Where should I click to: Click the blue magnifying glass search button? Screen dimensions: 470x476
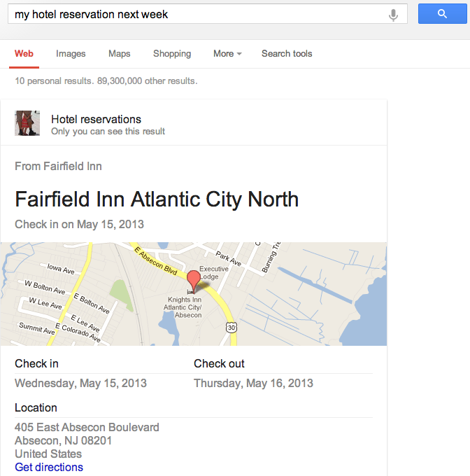[x=442, y=14]
